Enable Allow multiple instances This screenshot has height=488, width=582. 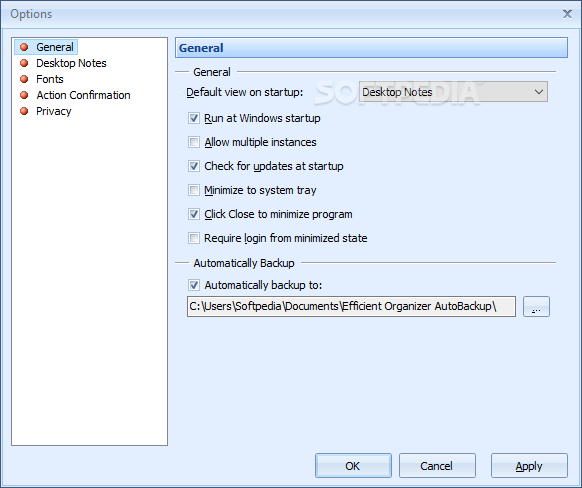coord(194,142)
